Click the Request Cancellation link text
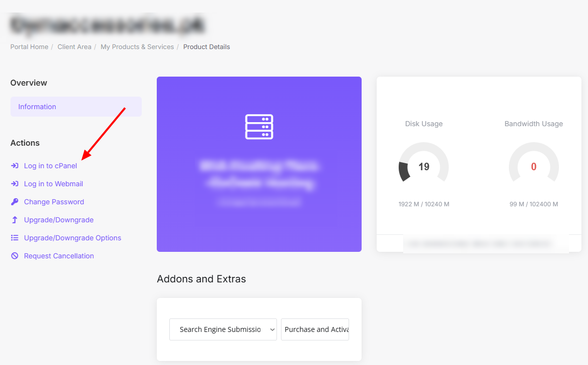 pyautogui.click(x=59, y=256)
